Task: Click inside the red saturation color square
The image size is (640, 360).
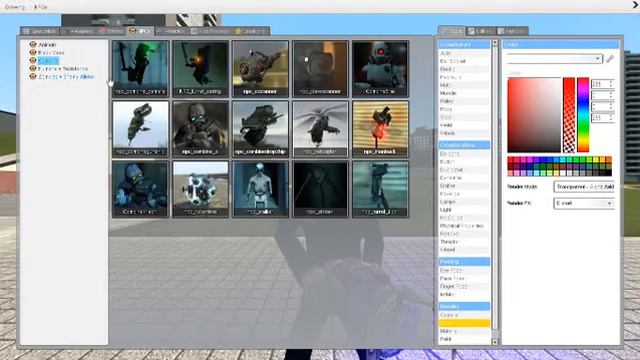Action: click(x=534, y=115)
